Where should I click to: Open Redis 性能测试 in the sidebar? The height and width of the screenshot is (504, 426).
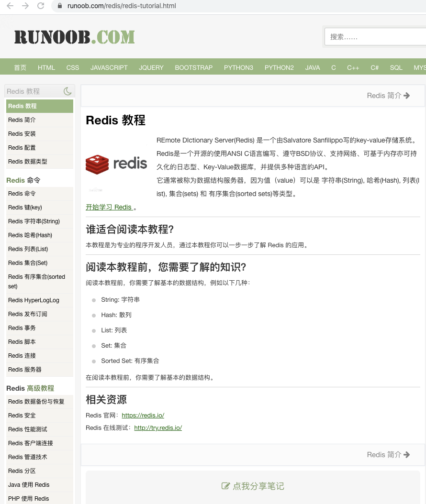click(40, 429)
